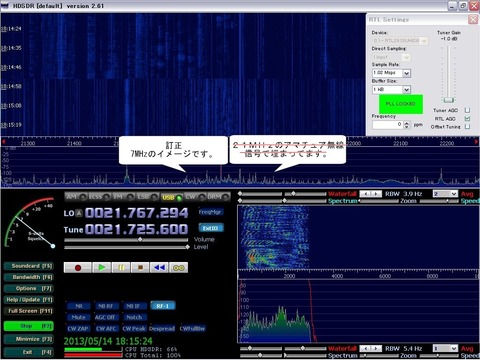Click the green Stop [F2] button
This screenshot has width=480, height=360.
tap(28, 326)
